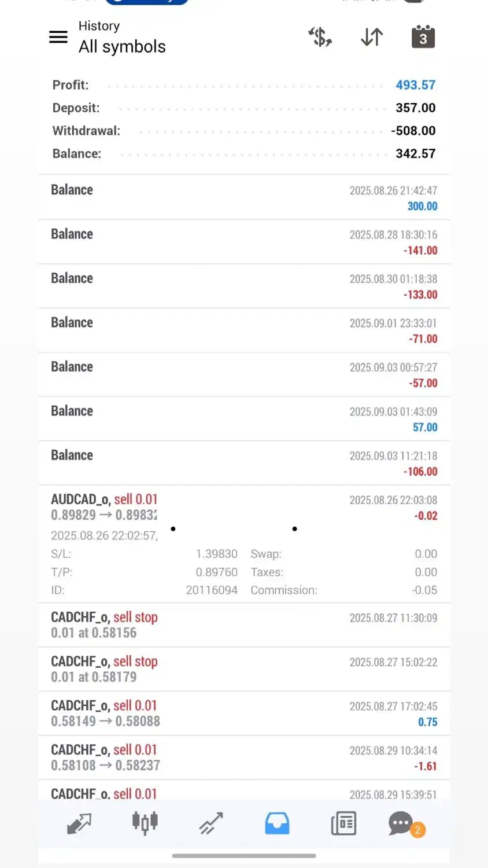
Task: Expand CADCHF_o trade with -1.61 loss
Action: pyautogui.click(x=243, y=757)
